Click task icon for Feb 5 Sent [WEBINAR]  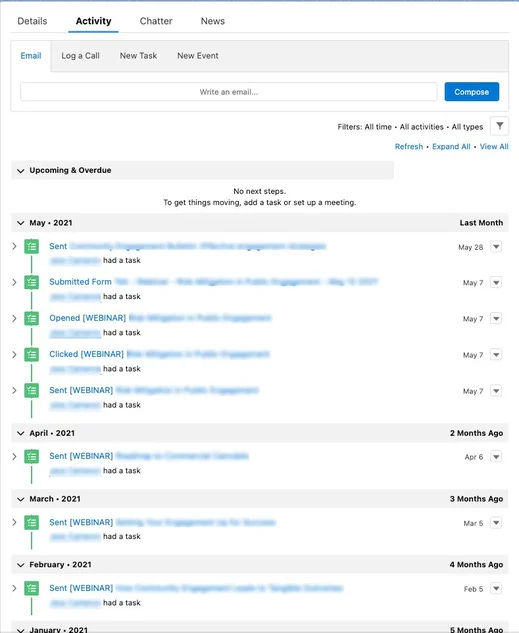31,588
